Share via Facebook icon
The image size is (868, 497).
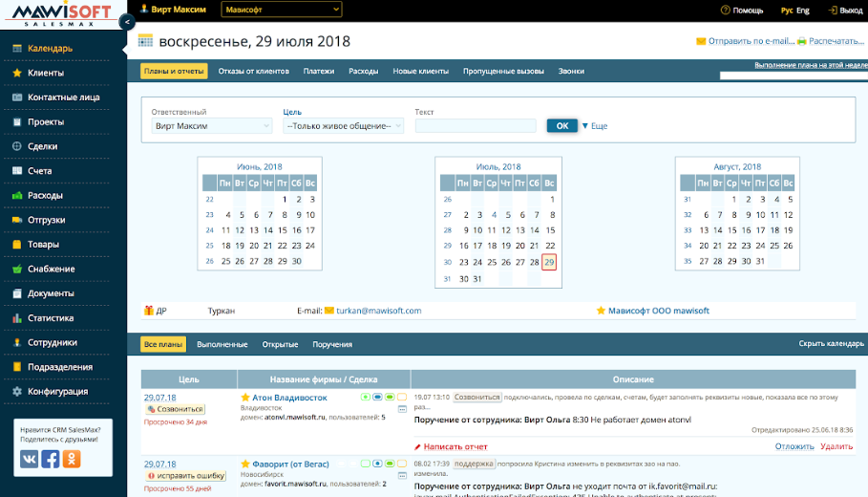click(x=51, y=459)
